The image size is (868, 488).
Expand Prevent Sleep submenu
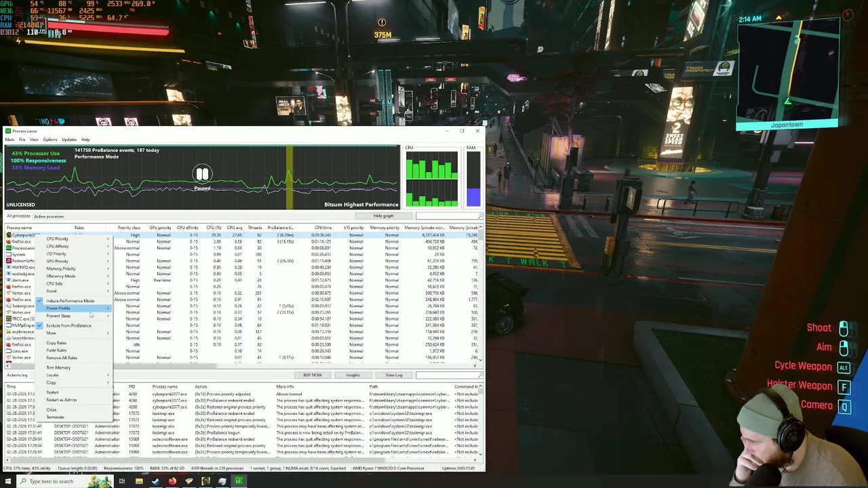pyautogui.click(x=75, y=316)
